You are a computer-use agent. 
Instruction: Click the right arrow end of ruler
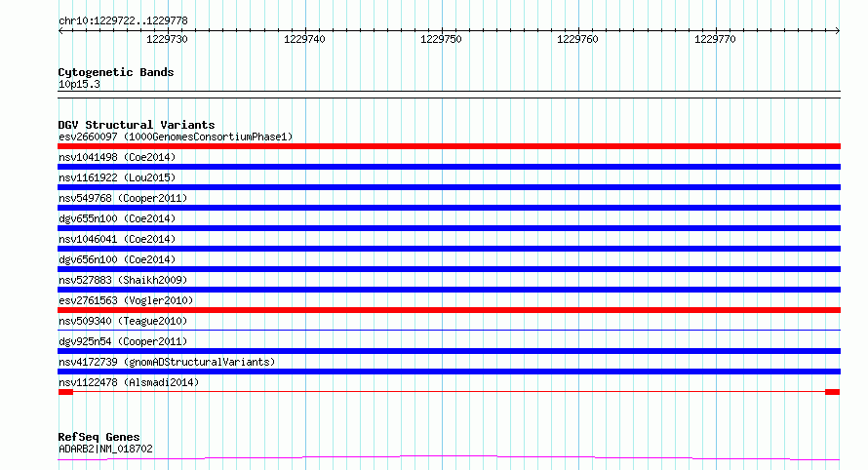(838, 31)
